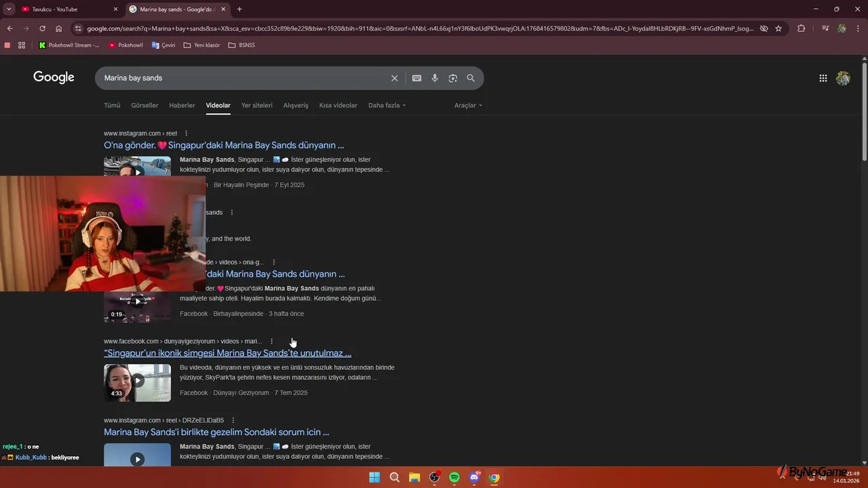Open options next to 'sands' result
868x488 pixels.
[x=232, y=213]
